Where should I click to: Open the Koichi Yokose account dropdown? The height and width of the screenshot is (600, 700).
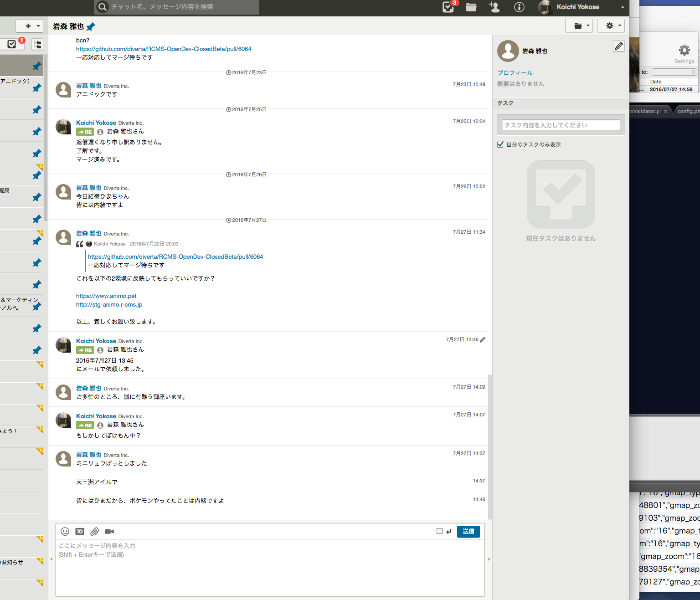tap(582, 7)
